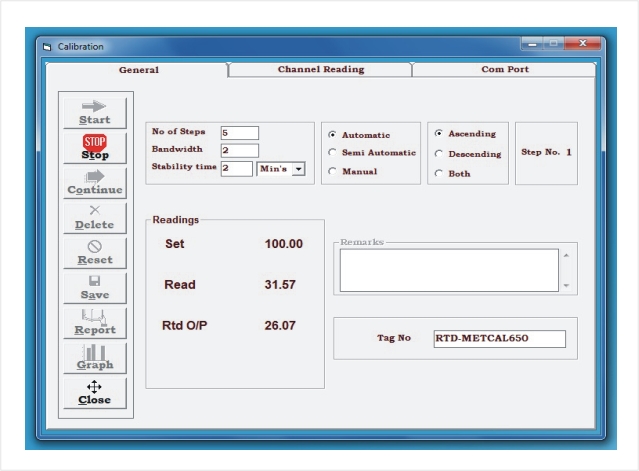This screenshot has height=471, width=639.
Task: Switch to the Channel Reading tab
Action: tap(320, 70)
